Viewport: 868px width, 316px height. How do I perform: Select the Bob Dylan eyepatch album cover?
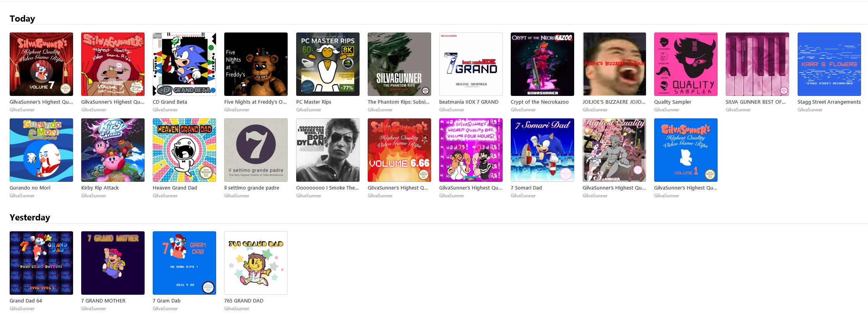[328, 150]
